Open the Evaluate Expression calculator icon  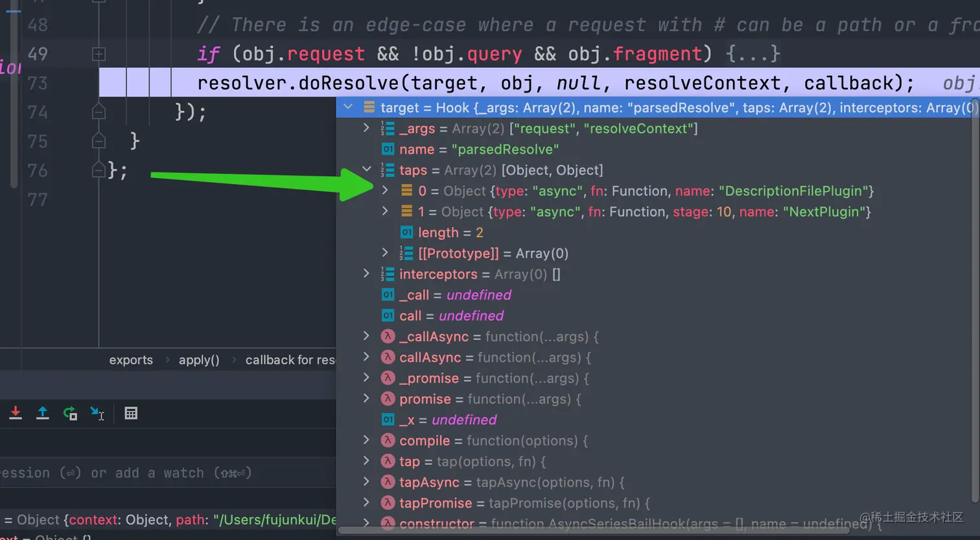pos(131,413)
